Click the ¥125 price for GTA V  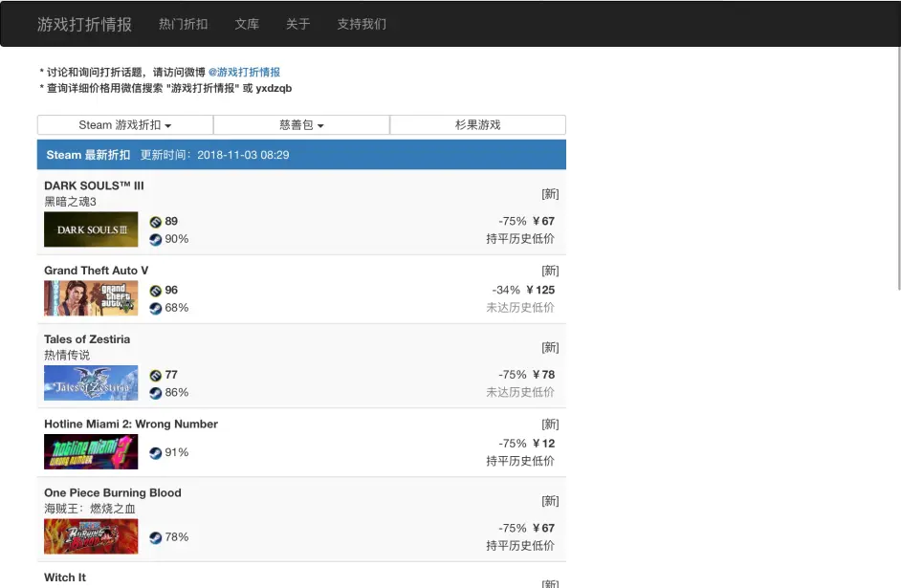tap(540, 290)
